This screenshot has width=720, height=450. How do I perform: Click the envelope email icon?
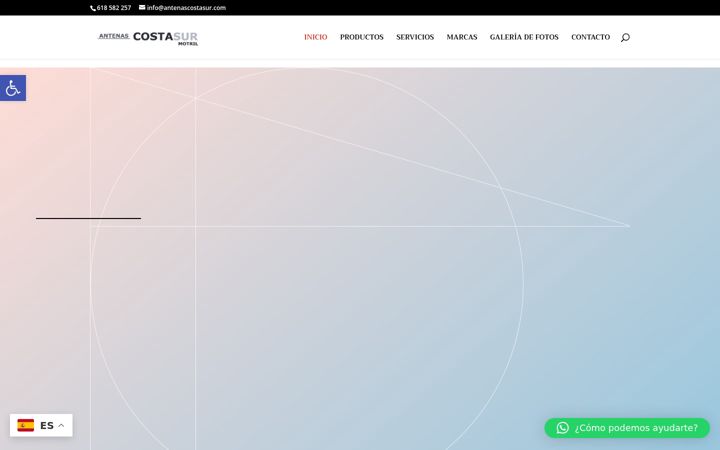[x=142, y=7]
